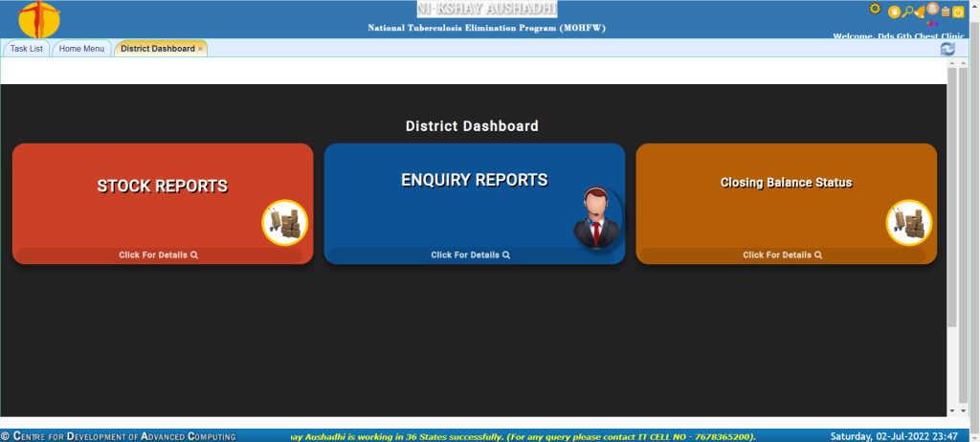The height and width of the screenshot is (442, 980).
Task: Click the Welcome Dds Gtb Chest Clinic text
Action: 899,36
